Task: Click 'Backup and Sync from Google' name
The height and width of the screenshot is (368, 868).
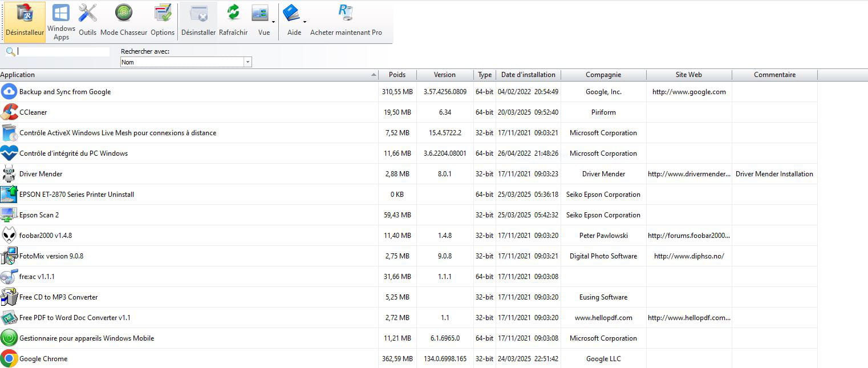Action: pos(65,92)
